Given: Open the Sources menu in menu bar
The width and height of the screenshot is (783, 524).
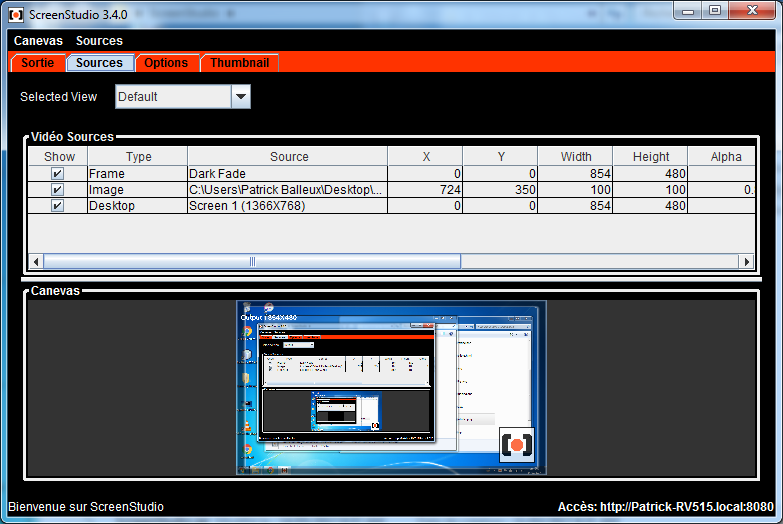Looking at the screenshot, I should 99,41.
